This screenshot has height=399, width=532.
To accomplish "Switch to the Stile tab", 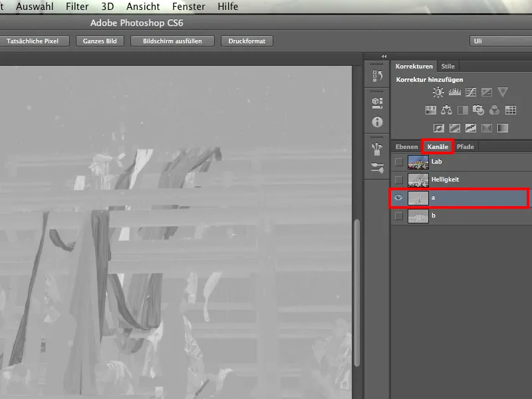I will click(448, 66).
